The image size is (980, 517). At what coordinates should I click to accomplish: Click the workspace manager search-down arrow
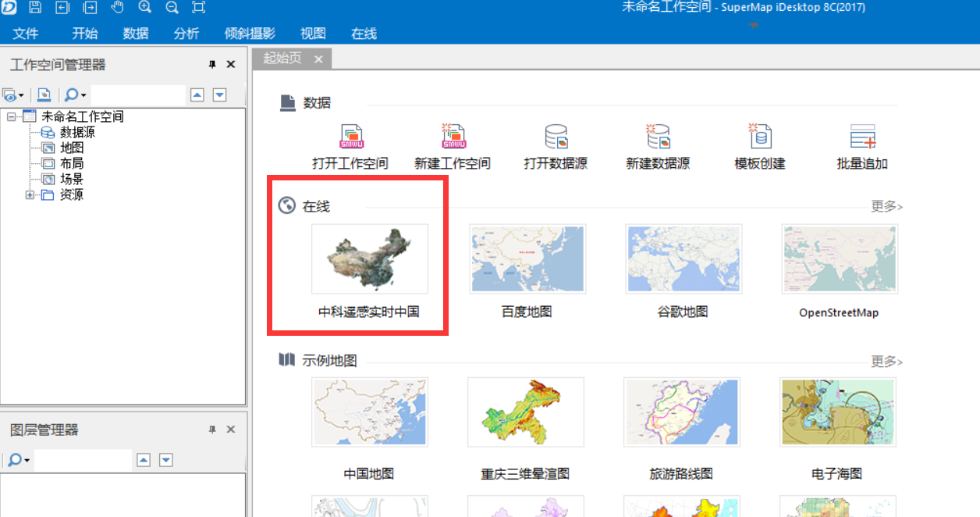tap(220, 95)
